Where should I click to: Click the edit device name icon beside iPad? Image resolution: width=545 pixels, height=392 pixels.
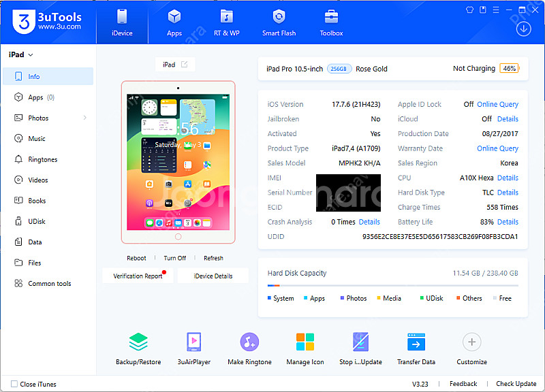coord(184,64)
